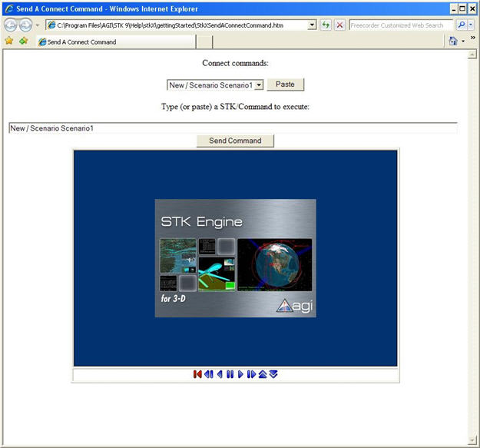Viewport: 480px width, 448px height.
Task: Click the empty new tab button
Action: tap(205, 41)
